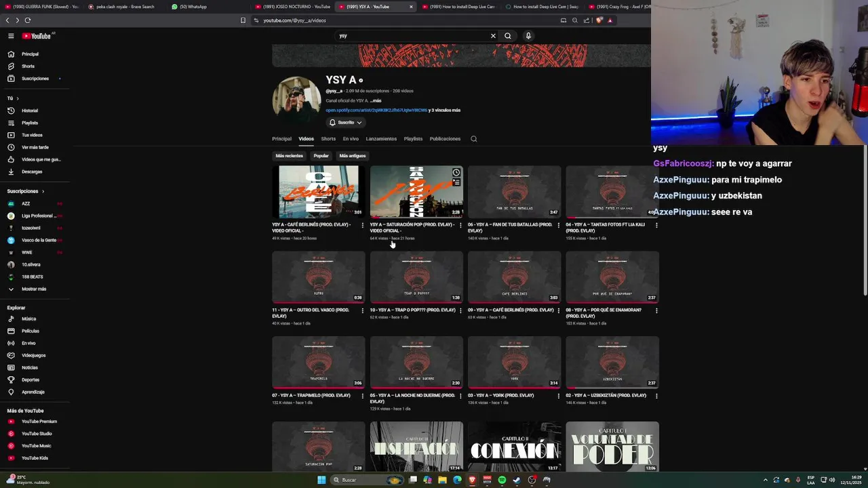Open the YouTube guide hamburger menu
Screen dimensions: 868x488
(11, 36)
